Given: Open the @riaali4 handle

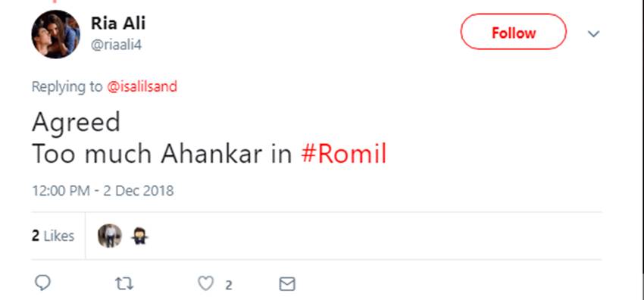Looking at the screenshot, I should 116,45.
